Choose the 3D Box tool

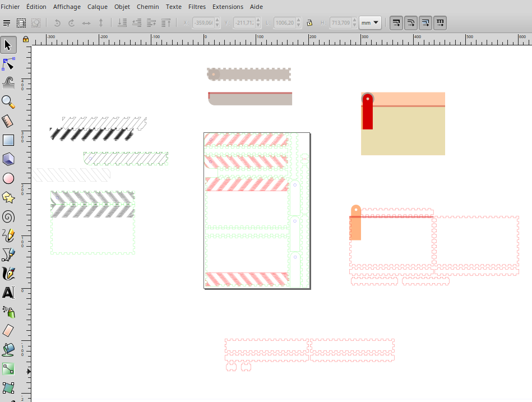8,159
